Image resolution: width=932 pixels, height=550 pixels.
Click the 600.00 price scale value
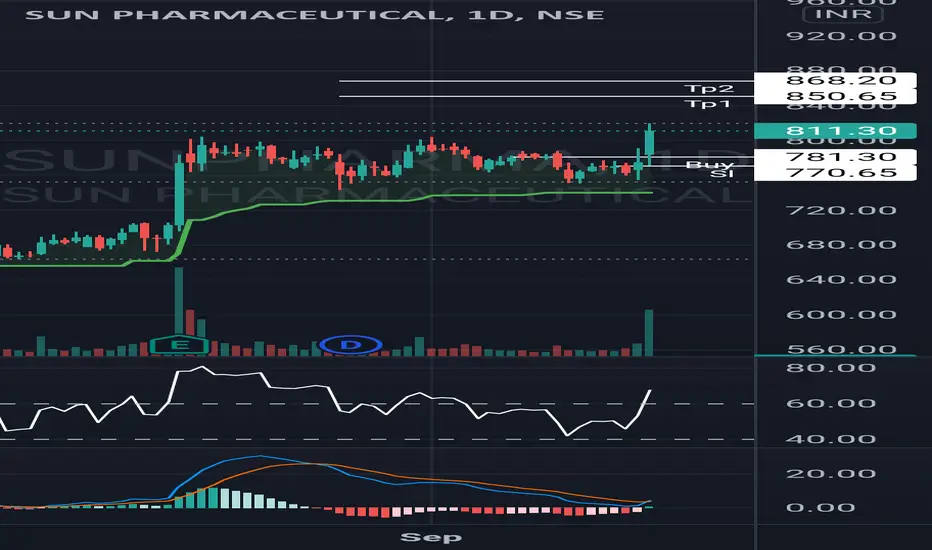(x=841, y=315)
